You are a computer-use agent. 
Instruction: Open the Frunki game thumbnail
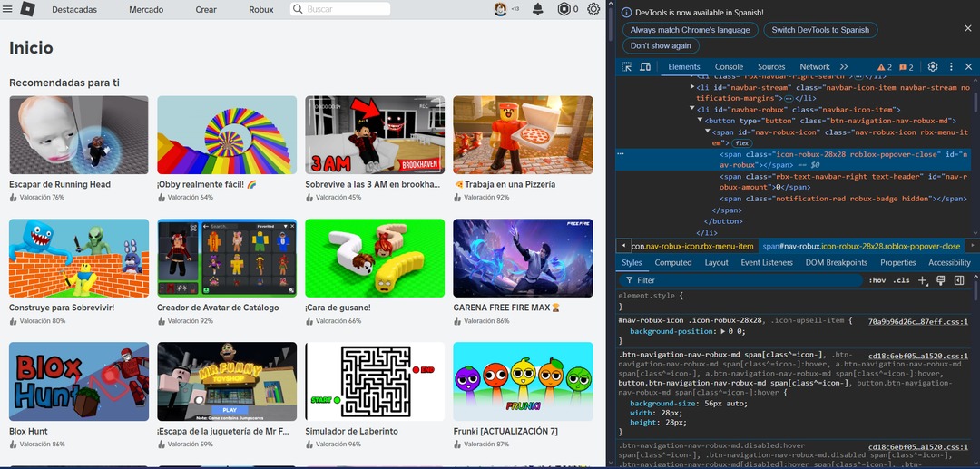524,382
